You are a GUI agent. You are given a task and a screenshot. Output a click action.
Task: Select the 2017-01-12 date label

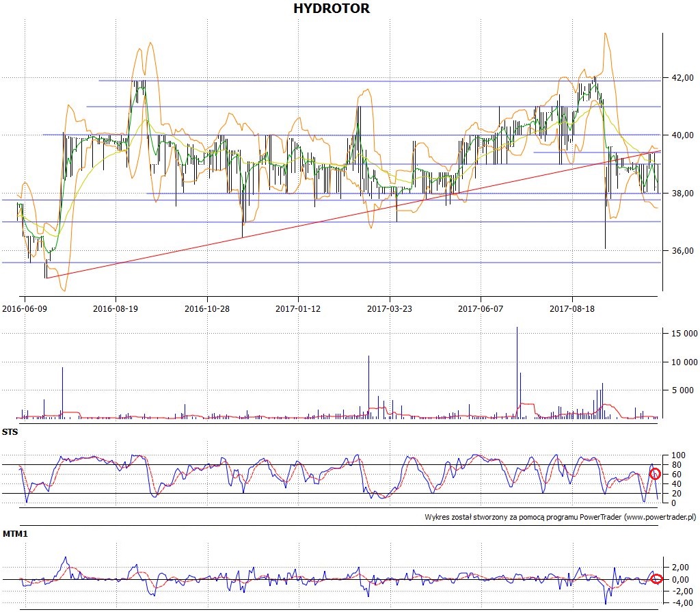[x=298, y=308]
